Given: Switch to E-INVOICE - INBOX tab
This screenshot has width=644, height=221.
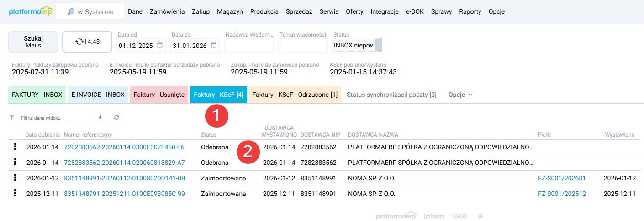Looking at the screenshot, I should click(98, 95).
